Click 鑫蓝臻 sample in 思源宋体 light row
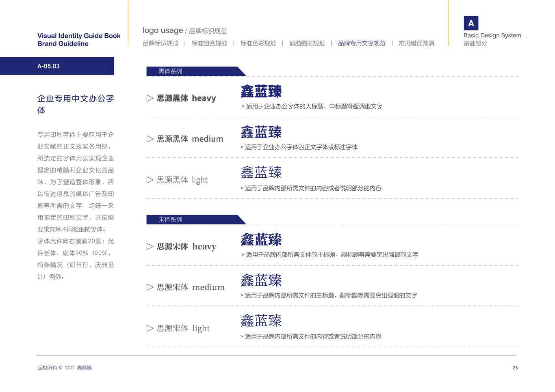Image resolution: width=555 pixels, height=392 pixels. 261,321
